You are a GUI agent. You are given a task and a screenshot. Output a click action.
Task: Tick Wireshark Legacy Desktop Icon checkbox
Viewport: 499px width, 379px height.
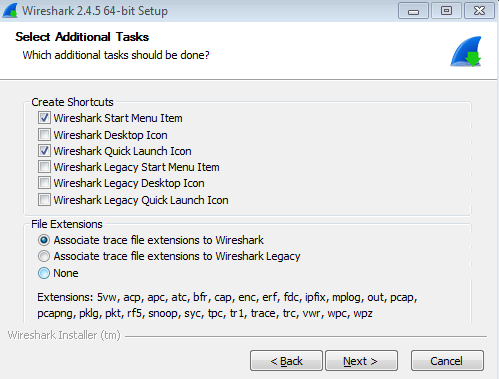click(x=44, y=183)
